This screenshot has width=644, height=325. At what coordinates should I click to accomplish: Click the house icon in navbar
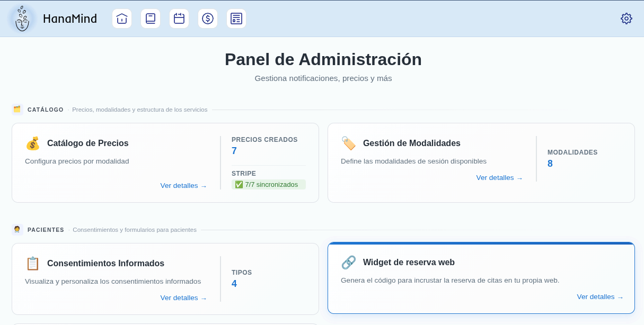point(122,19)
